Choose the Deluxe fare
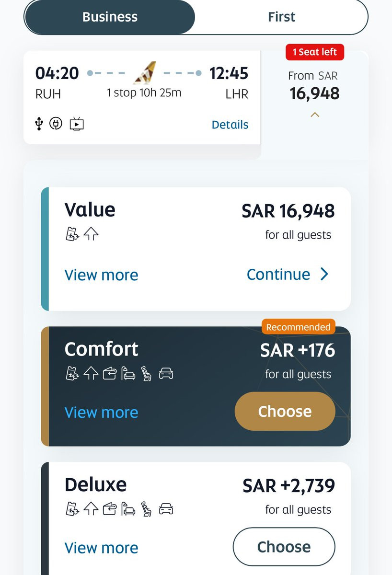The height and width of the screenshot is (575, 392). pyautogui.click(x=284, y=547)
